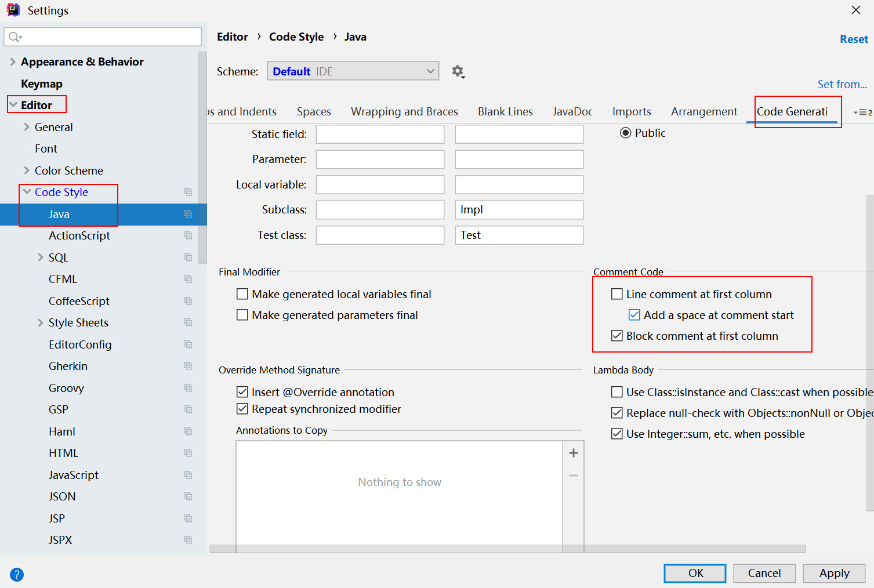The width and height of the screenshot is (874, 588).
Task: Click the horizontal scrollbar of the panel
Action: tap(507, 549)
